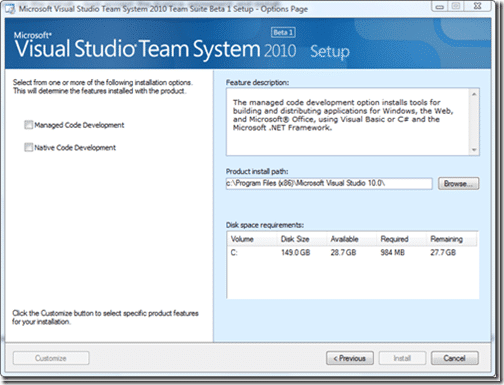504x385 pixels.
Task: Click into the Product install path field
Action: (x=329, y=183)
